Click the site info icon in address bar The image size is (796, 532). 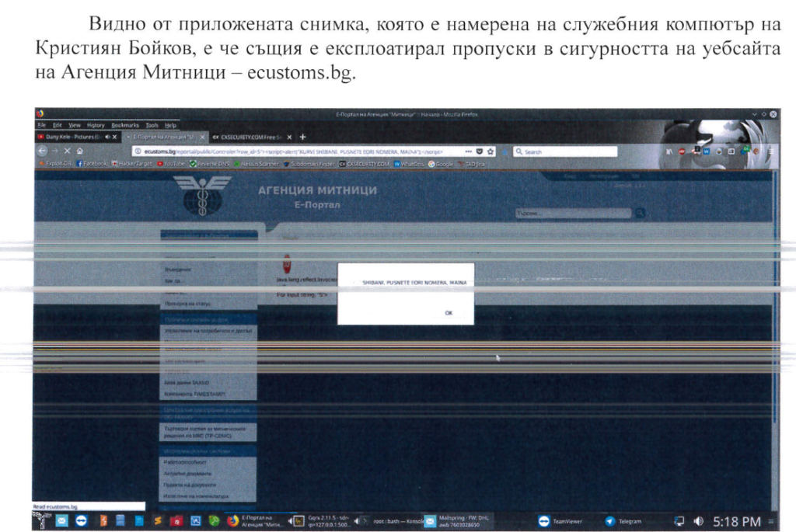coord(138,151)
